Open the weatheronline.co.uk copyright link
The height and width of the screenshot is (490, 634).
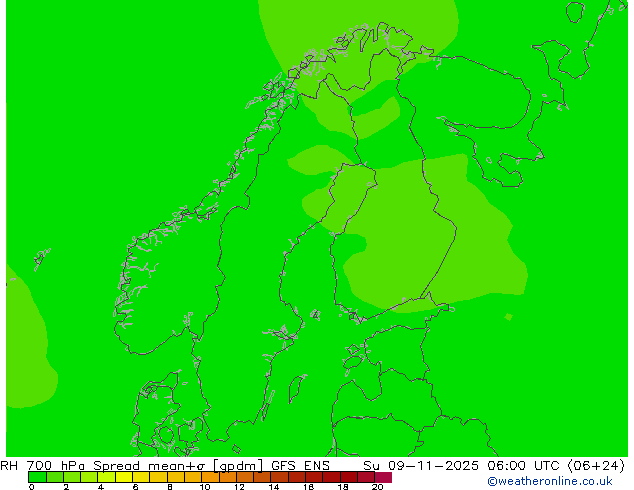coord(550,481)
